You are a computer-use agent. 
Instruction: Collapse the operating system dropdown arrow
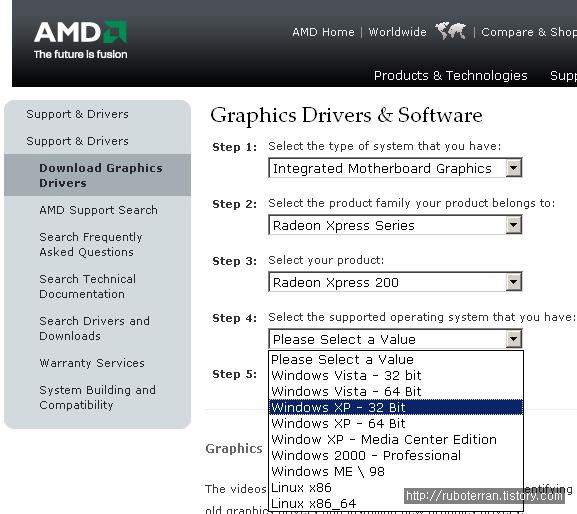513,339
